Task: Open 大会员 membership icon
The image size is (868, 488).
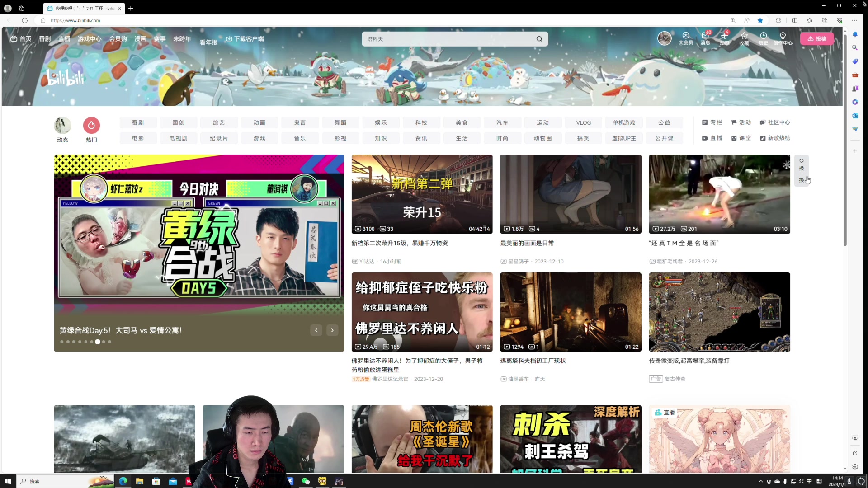Action: tap(685, 38)
